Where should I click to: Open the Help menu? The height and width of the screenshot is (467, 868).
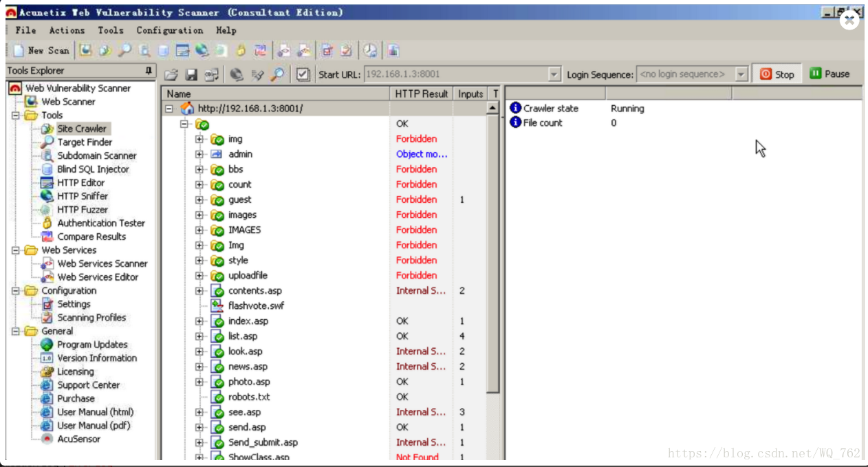226,30
